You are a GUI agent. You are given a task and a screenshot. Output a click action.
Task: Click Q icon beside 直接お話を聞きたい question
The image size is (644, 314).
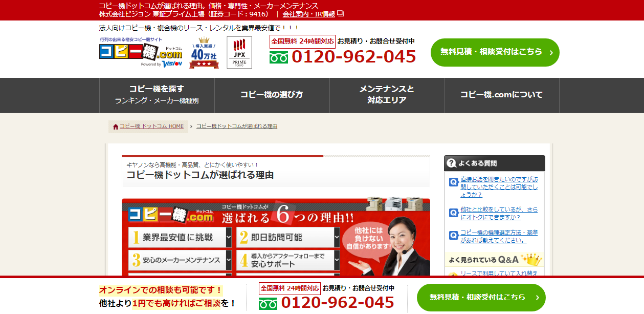[x=453, y=182]
